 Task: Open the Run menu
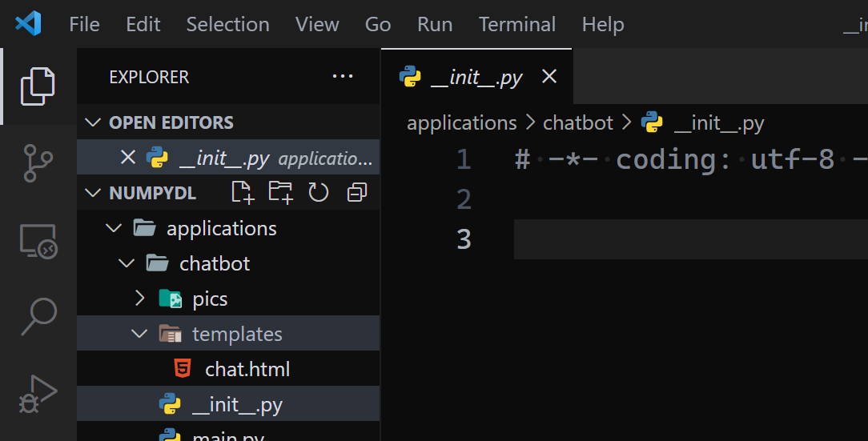click(x=435, y=24)
